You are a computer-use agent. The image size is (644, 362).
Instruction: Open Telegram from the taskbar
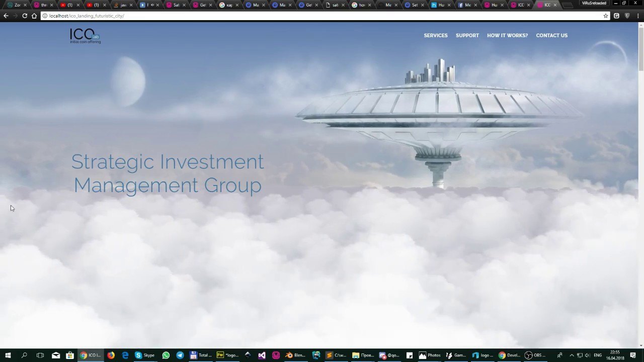pos(180,355)
